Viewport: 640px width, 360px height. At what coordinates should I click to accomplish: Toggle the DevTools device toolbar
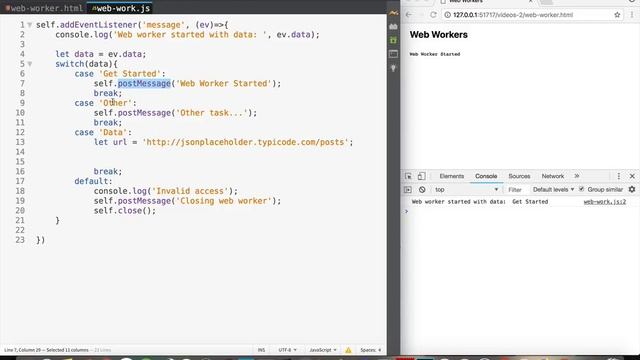tap(421, 176)
